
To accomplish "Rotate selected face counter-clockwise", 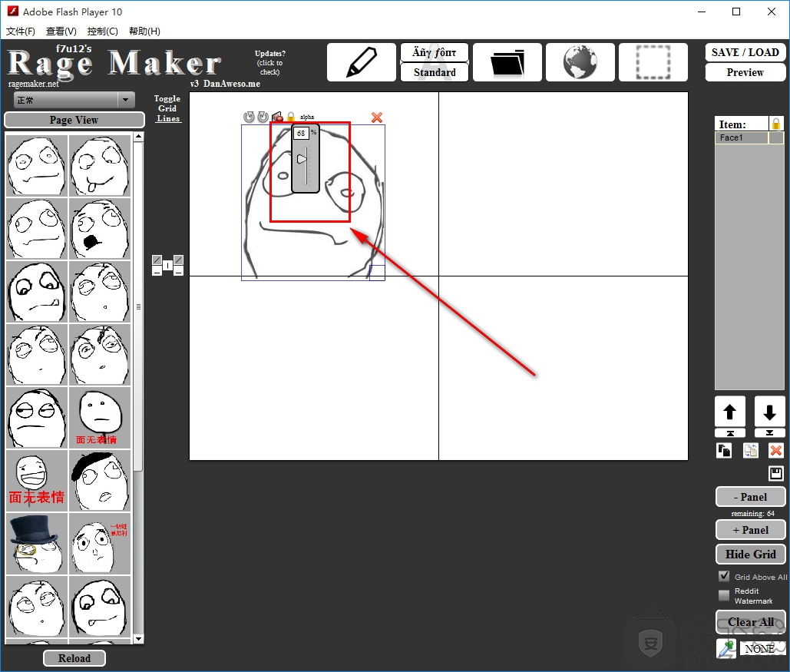I will coord(249,117).
